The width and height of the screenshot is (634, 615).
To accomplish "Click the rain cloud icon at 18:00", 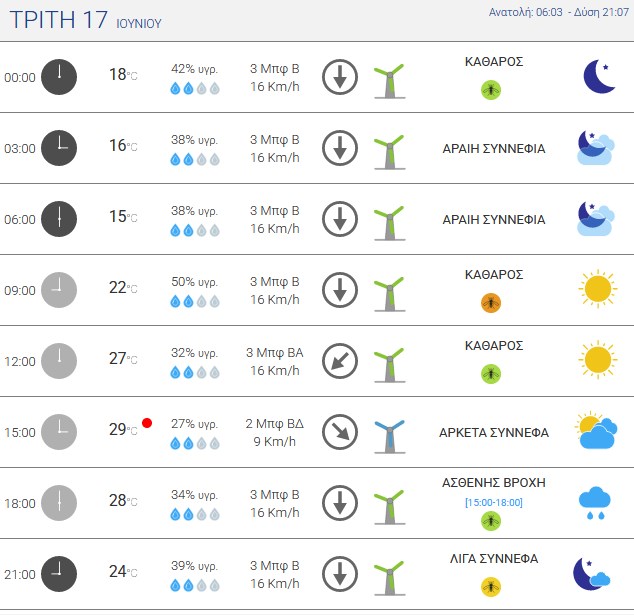I will tap(594, 503).
